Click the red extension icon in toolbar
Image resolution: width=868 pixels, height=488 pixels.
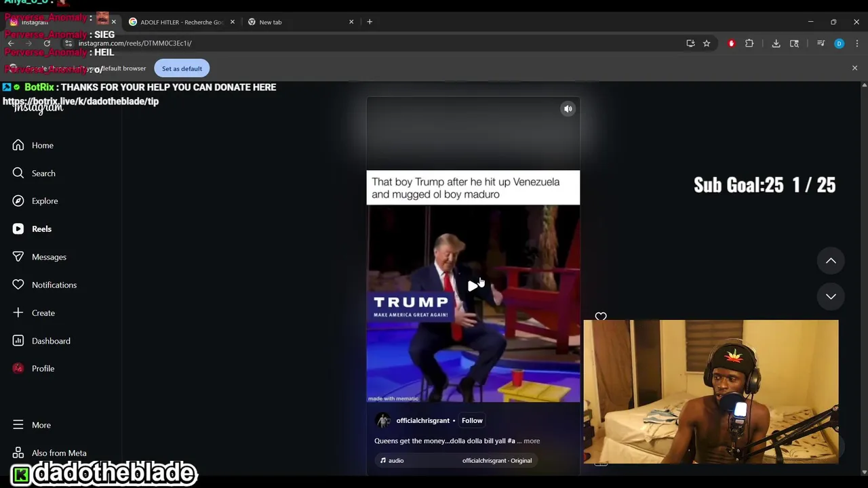point(731,43)
